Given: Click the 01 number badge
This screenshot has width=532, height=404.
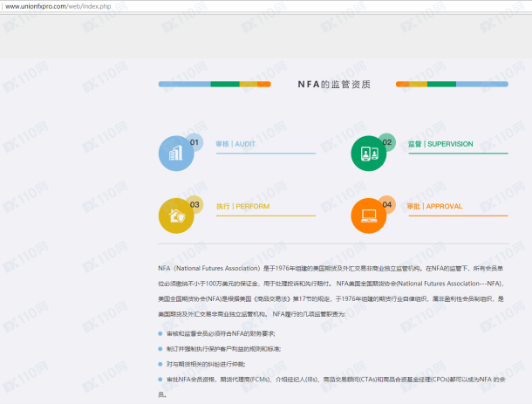Looking at the screenshot, I should point(194,142).
